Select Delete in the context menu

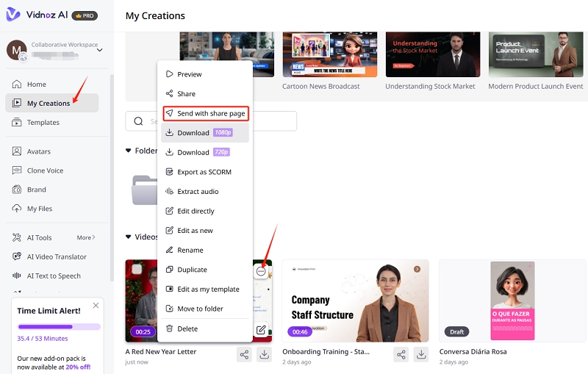tap(205, 328)
